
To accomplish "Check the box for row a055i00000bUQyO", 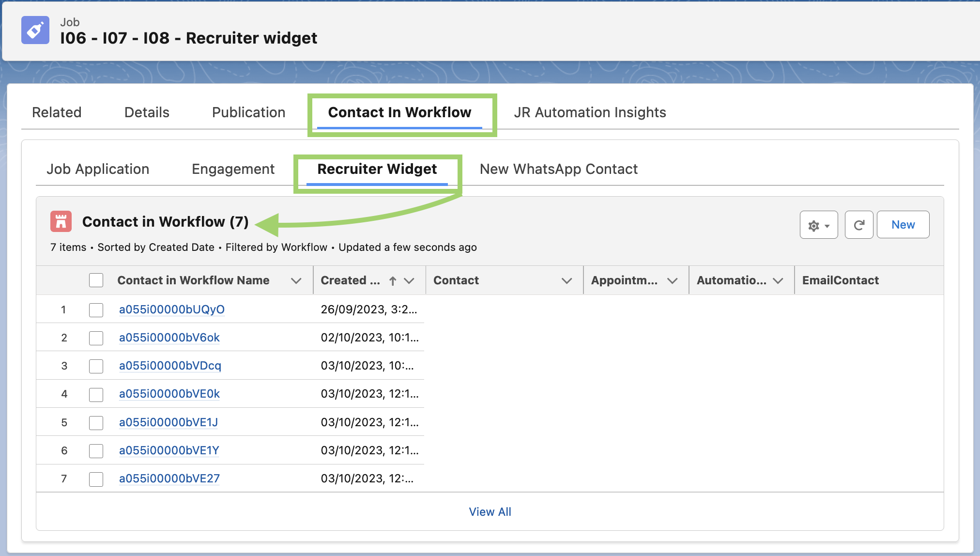I will click(x=96, y=310).
